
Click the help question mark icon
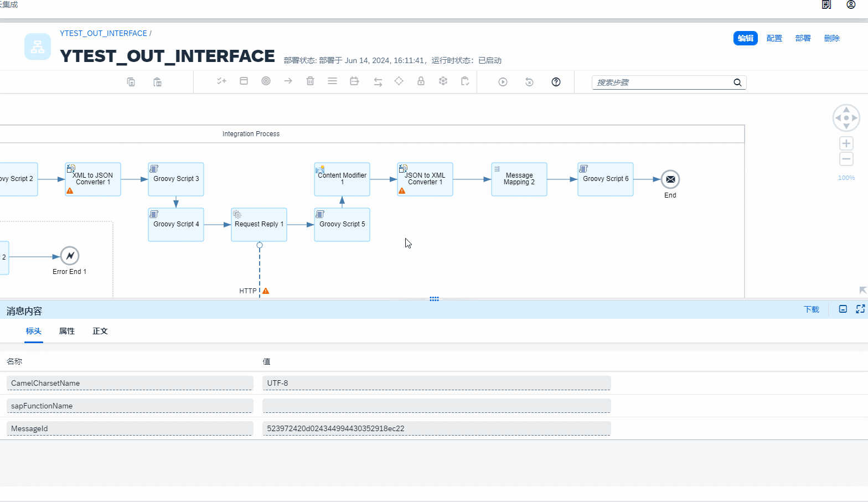[x=556, y=82]
